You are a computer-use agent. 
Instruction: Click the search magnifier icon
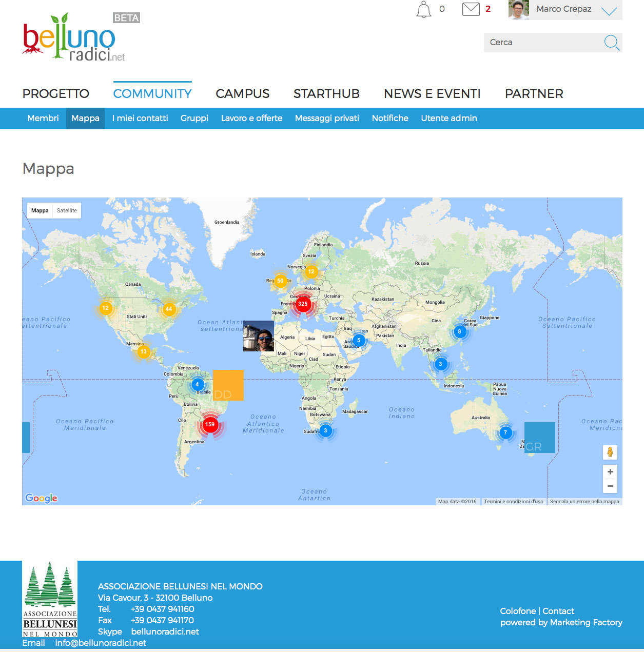pos(612,43)
